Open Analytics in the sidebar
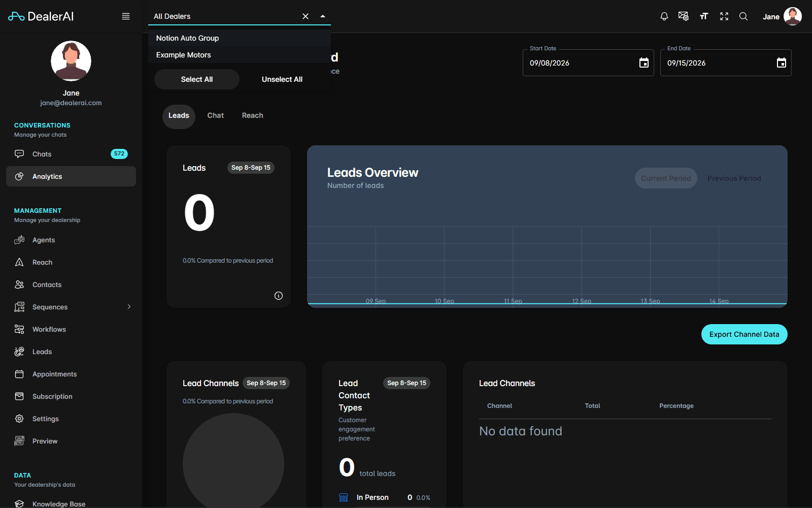Image resolution: width=812 pixels, height=508 pixels. 71,176
